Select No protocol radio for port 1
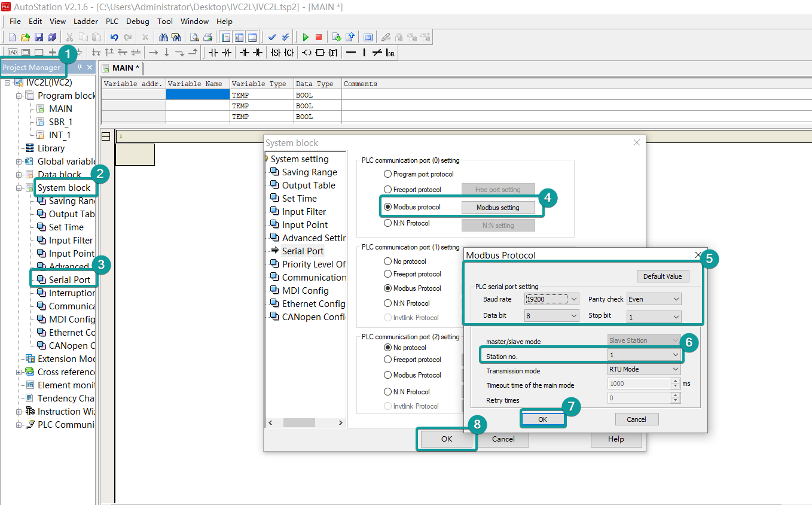The image size is (812, 505). (x=387, y=261)
